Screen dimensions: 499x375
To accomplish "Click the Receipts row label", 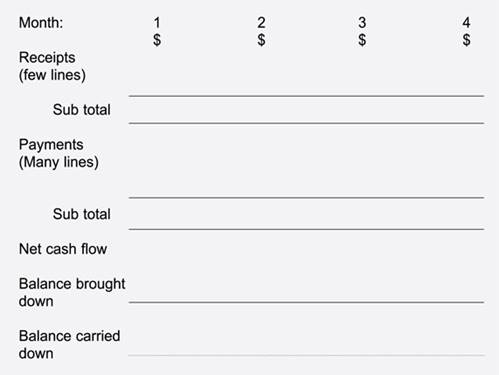I will pyautogui.click(x=47, y=58).
